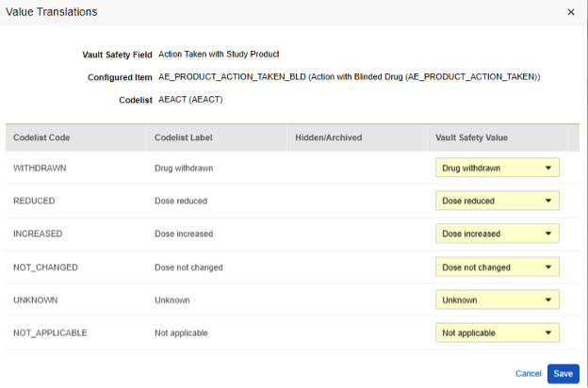
Task: Open the Dose not changed dropdown
Action: coord(497,267)
